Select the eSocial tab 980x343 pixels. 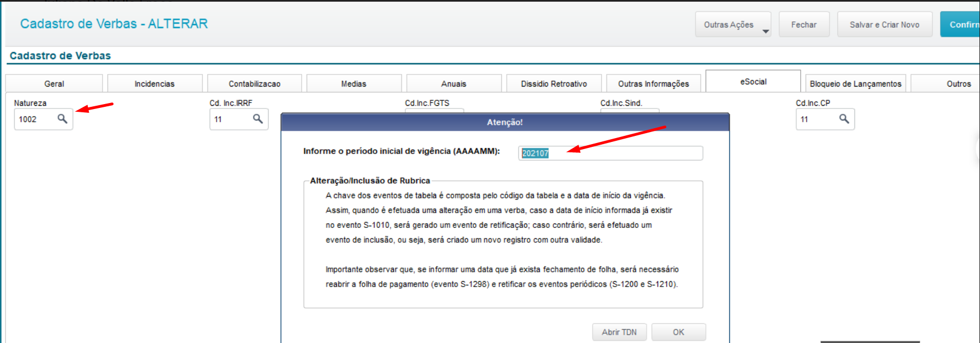(x=754, y=82)
